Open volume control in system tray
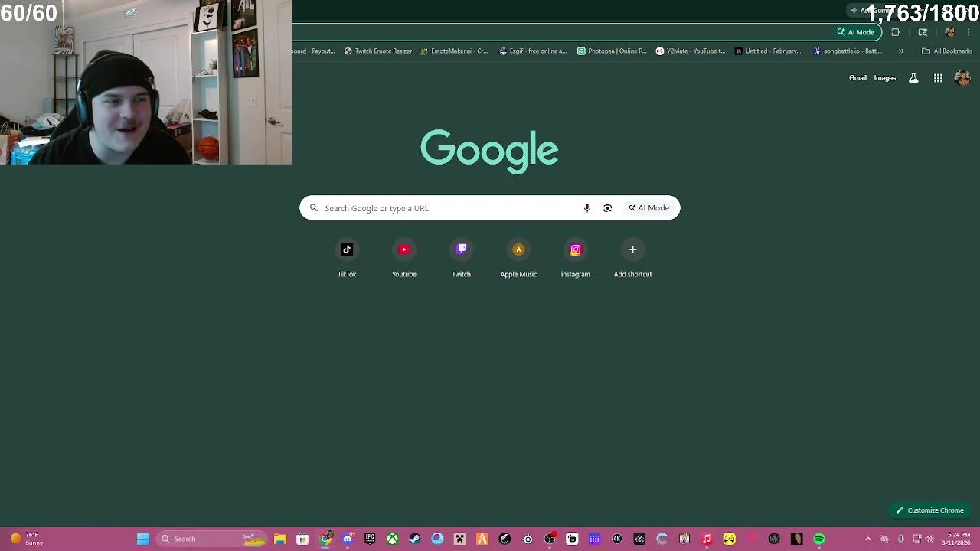This screenshot has height=551, width=980. coord(929,539)
